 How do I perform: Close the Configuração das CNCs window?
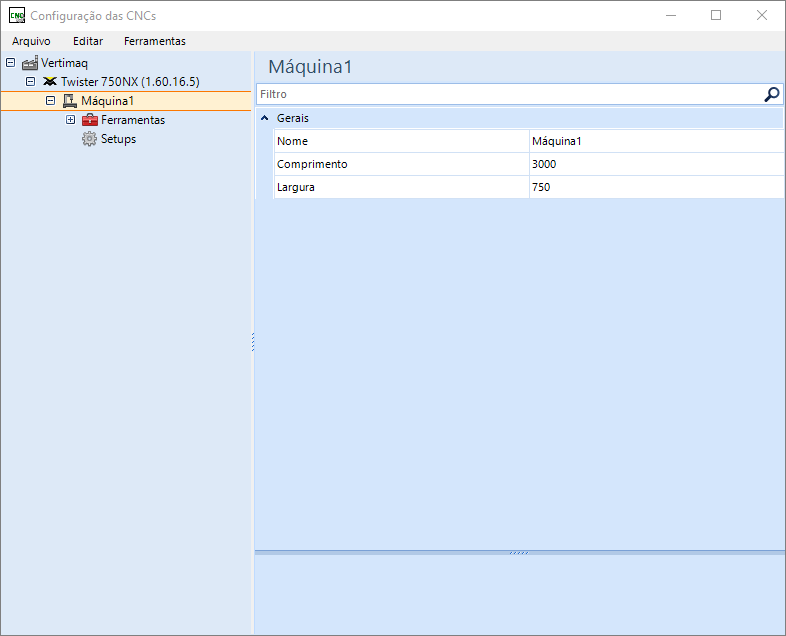(x=762, y=16)
